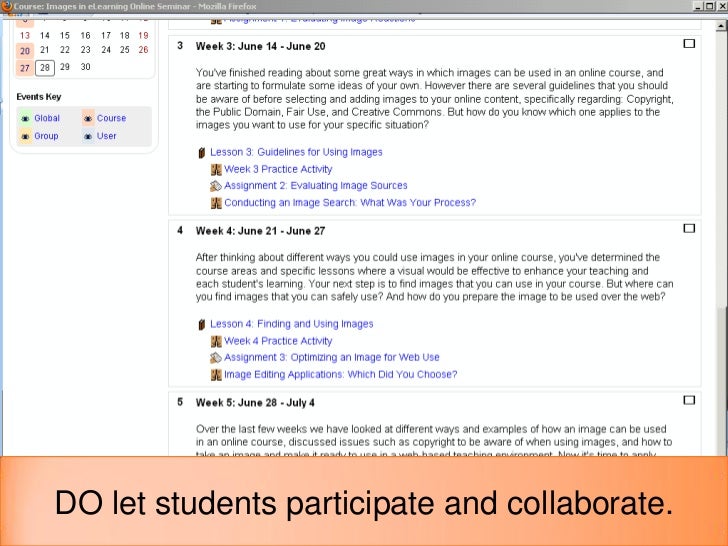Select calendar date 27
728x546 pixels.
pyautogui.click(x=25, y=68)
